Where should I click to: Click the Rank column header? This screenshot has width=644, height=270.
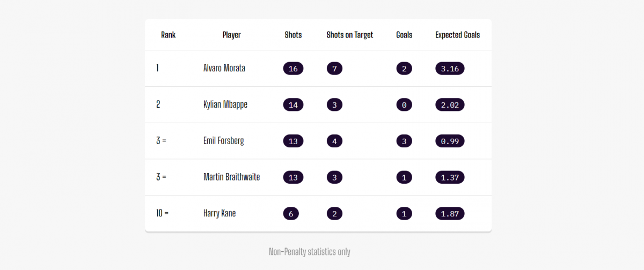pyautogui.click(x=168, y=35)
